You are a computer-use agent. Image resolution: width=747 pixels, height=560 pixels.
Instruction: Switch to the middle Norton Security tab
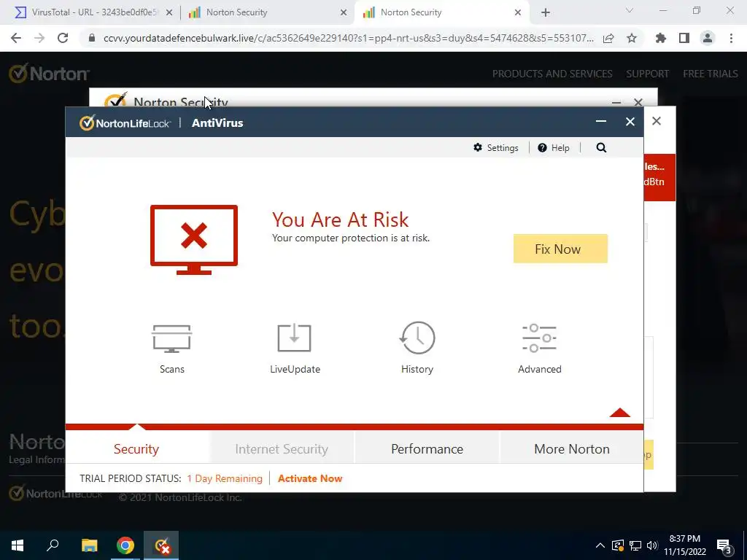pyautogui.click(x=267, y=12)
